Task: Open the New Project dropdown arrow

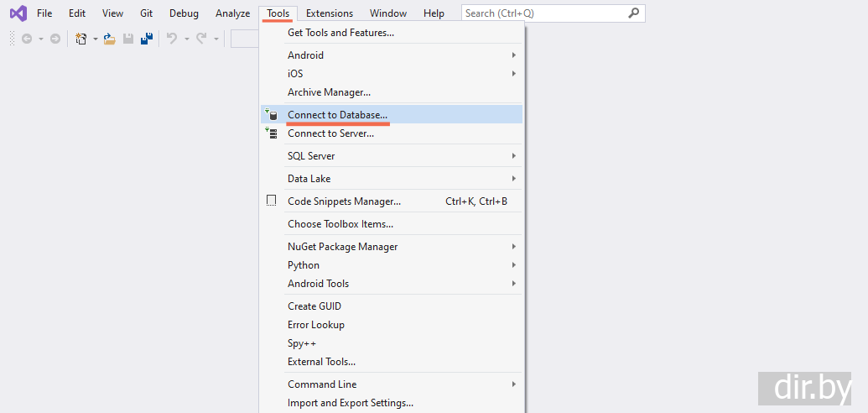Action: click(96, 39)
